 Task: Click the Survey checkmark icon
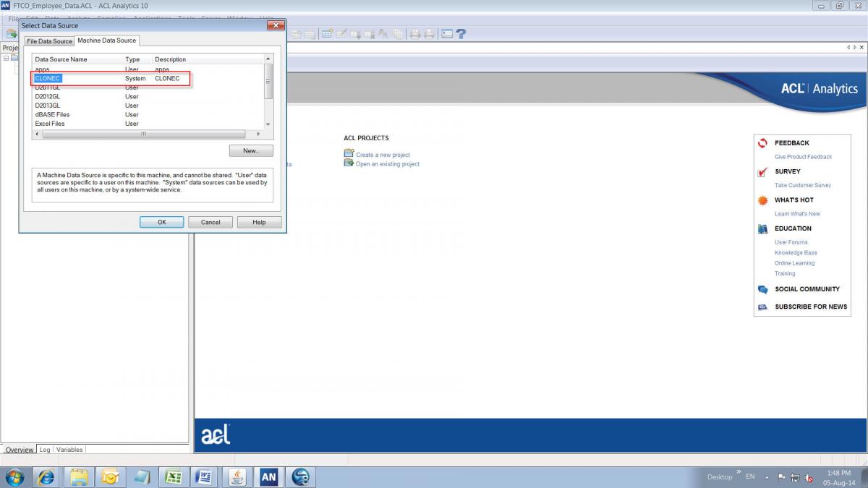(762, 172)
